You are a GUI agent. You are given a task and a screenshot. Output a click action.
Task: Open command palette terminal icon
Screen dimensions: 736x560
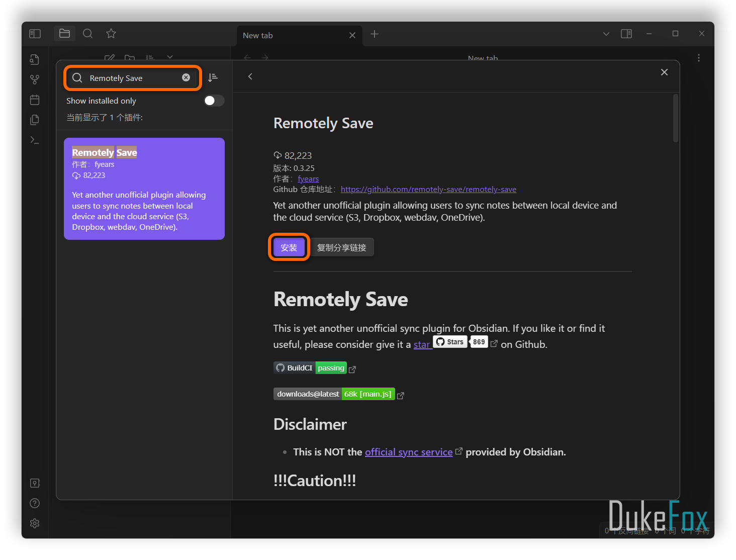(35, 140)
